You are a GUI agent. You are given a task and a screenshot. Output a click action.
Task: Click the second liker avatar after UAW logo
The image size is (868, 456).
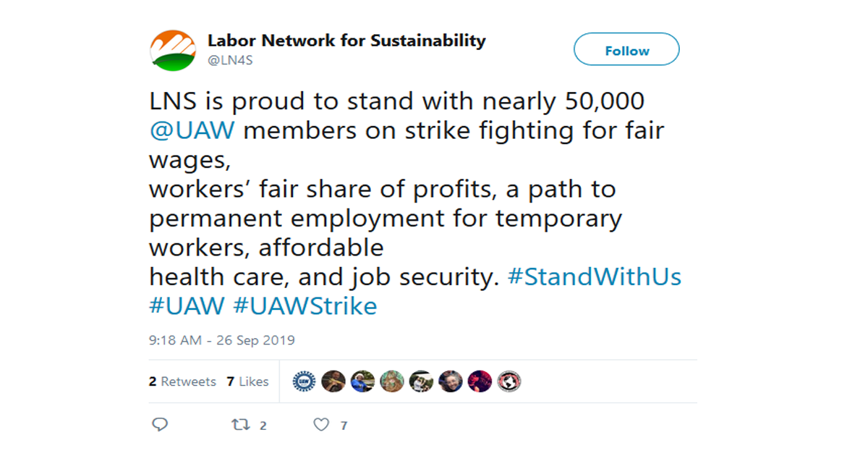click(333, 381)
